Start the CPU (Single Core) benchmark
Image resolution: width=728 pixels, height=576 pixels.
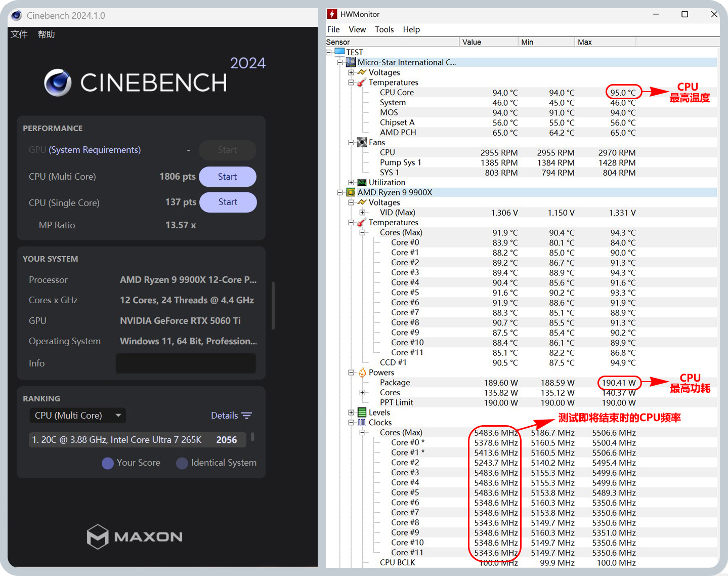click(228, 202)
